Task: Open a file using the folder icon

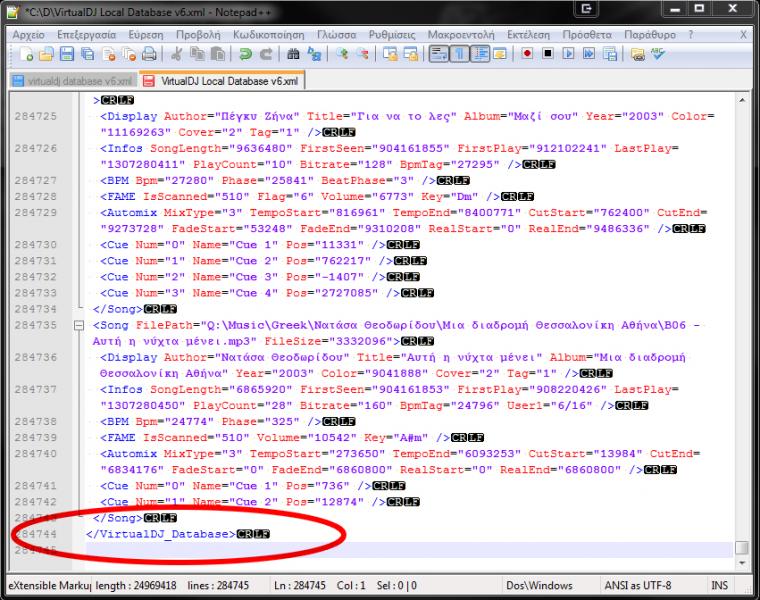Action: [46, 54]
